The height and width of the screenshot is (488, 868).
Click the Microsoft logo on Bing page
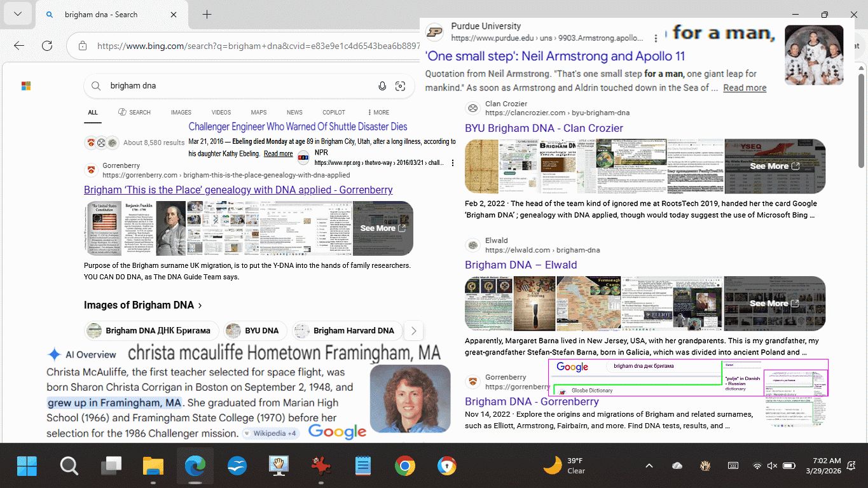point(26,86)
